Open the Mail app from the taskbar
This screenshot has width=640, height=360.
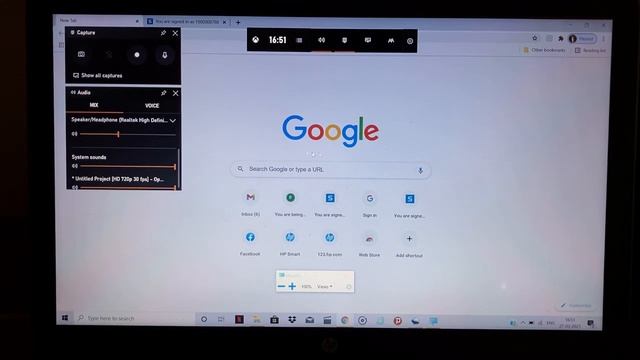click(310, 321)
